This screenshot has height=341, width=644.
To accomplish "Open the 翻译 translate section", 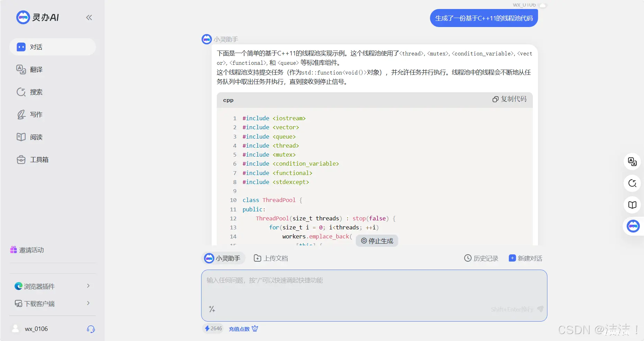I will click(53, 69).
